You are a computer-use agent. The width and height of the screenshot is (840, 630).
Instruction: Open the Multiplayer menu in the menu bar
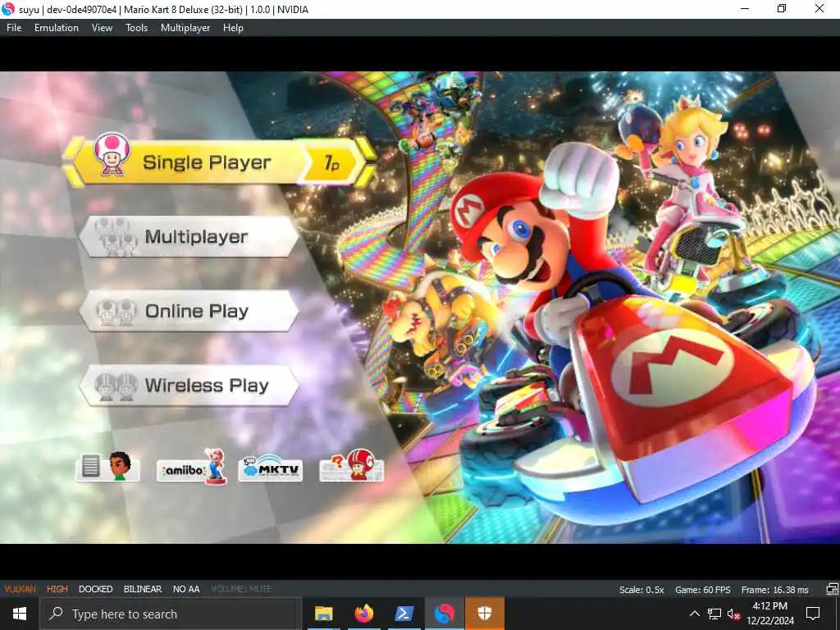coord(185,28)
